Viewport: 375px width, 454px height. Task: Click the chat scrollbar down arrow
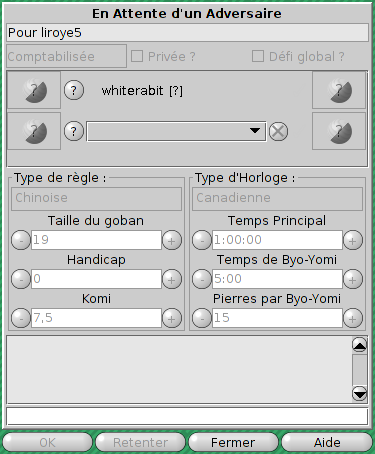(360, 394)
